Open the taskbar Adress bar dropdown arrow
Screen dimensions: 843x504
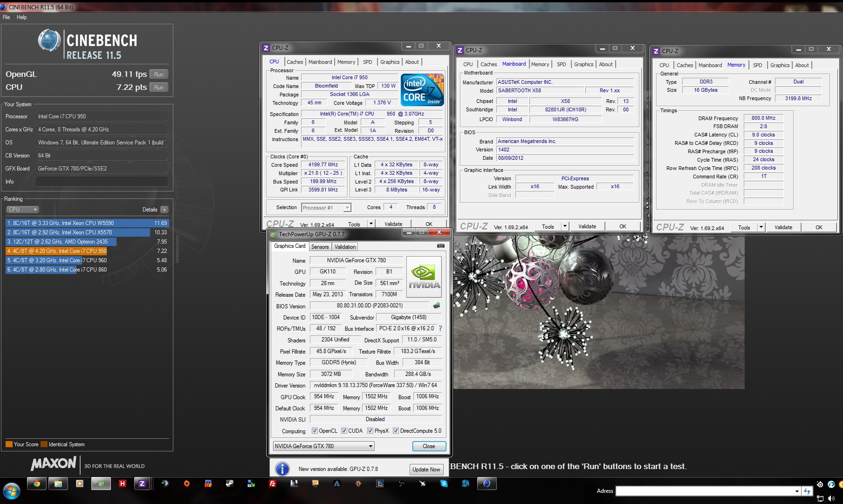click(x=796, y=491)
